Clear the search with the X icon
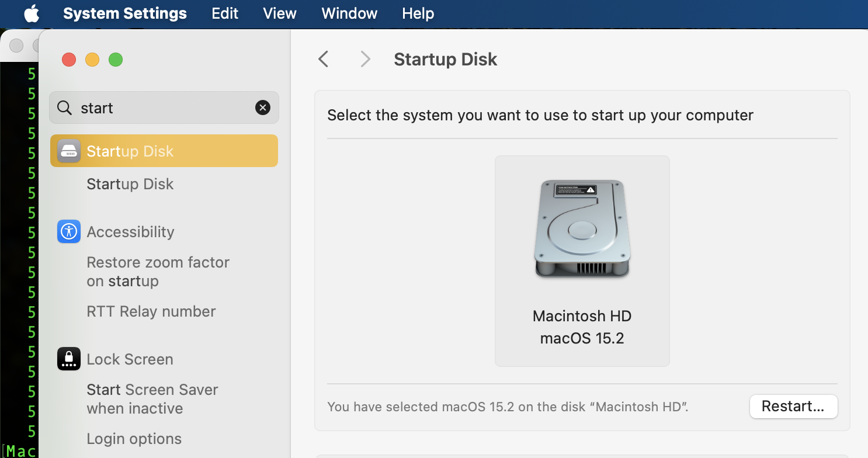This screenshot has width=868, height=458. pos(263,107)
